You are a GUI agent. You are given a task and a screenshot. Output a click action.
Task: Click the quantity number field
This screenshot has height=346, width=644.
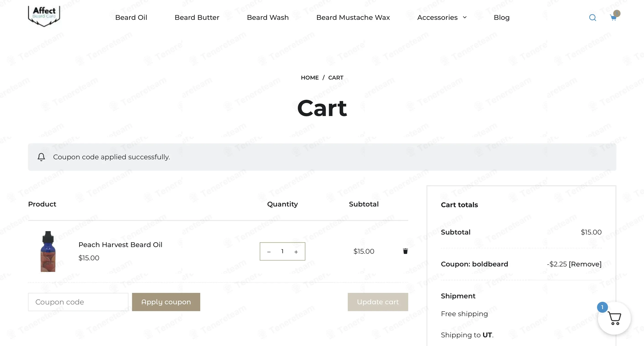click(282, 251)
